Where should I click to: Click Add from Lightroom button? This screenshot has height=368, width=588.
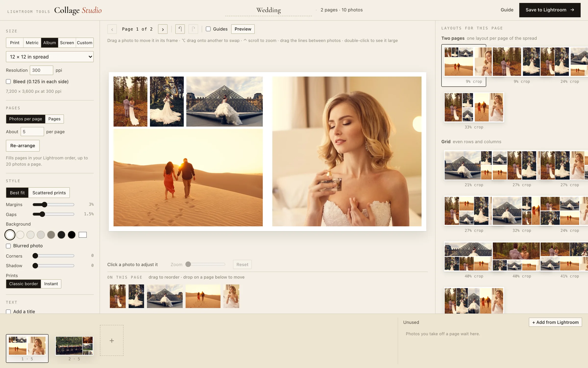(x=555, y=322)
